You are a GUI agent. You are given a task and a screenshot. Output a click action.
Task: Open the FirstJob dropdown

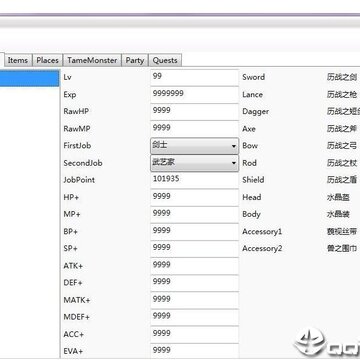pos(195,146)
